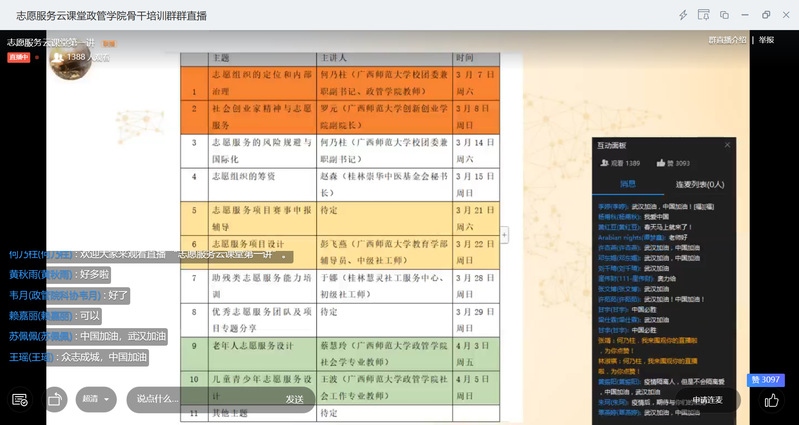This screenshot has height=425, width=799.
Task: Switch to the 连麦列表(0人) tab
Action: [x=700, y=184]
